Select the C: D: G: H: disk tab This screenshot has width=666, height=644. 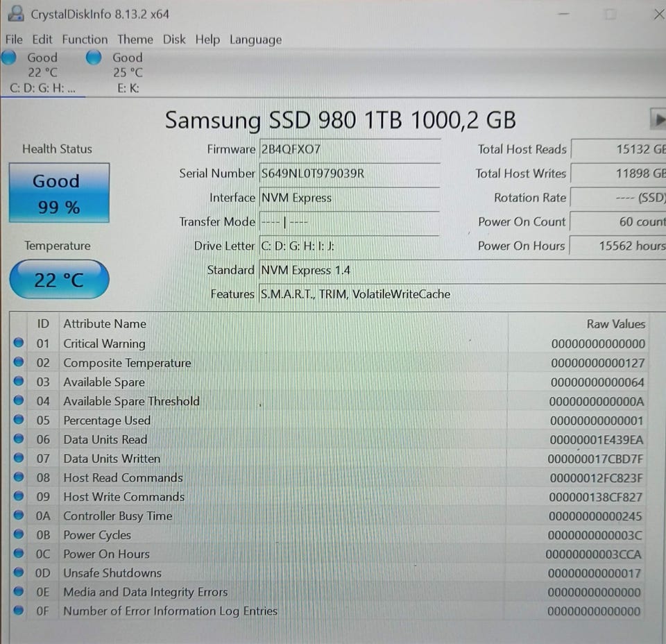coord(42,73)
